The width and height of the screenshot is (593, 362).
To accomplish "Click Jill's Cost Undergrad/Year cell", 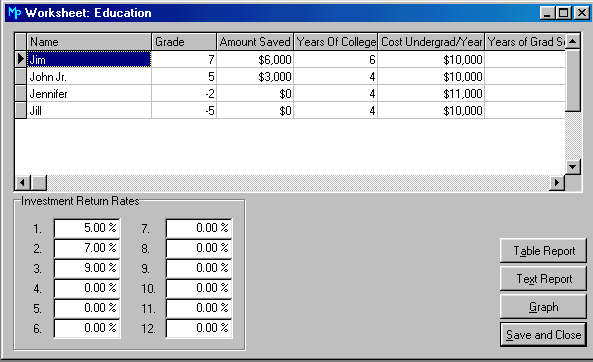I will [x=431, y=110].
